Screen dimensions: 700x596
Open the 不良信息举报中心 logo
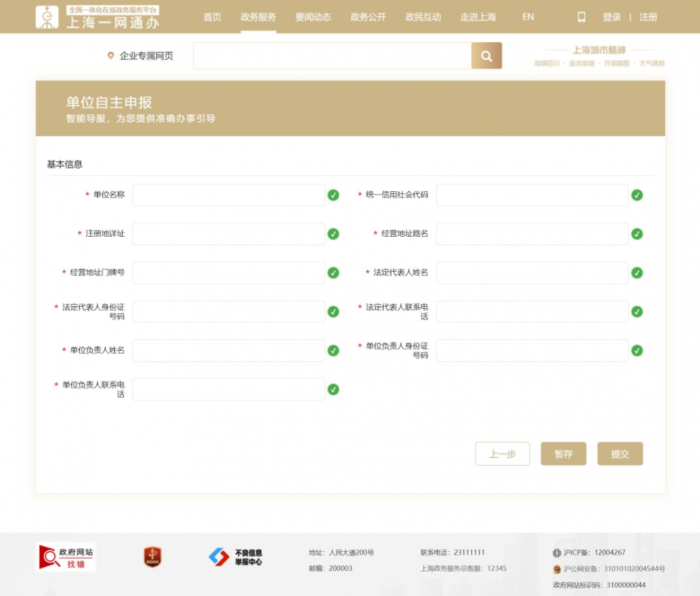point(236,557)
